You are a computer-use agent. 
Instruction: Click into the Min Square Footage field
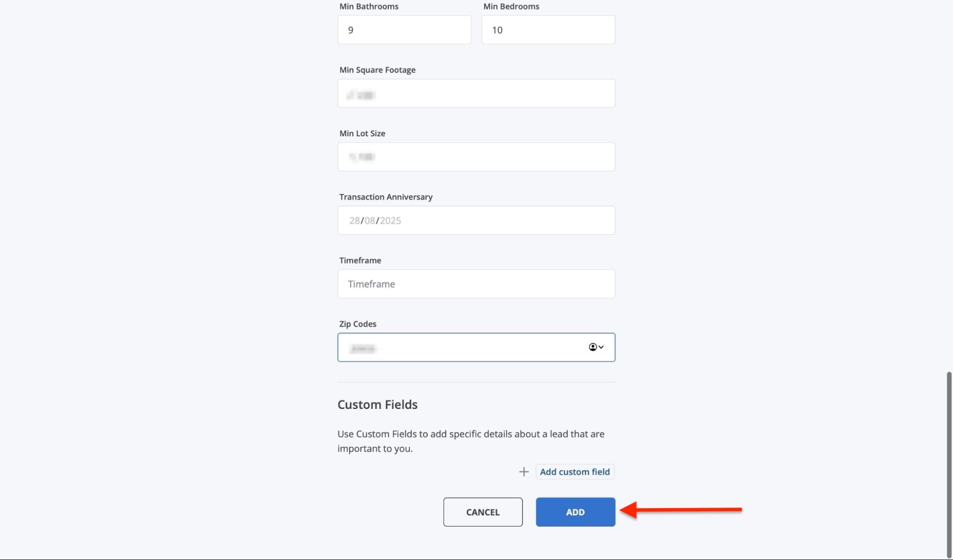tap(476, 93)
